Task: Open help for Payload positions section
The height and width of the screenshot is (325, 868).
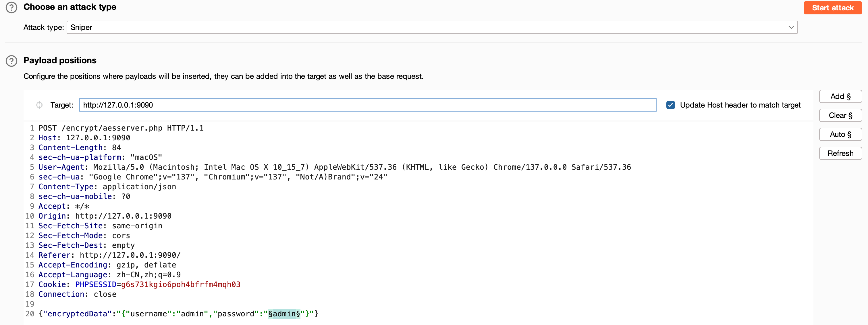Action: [x=11, y=61]
